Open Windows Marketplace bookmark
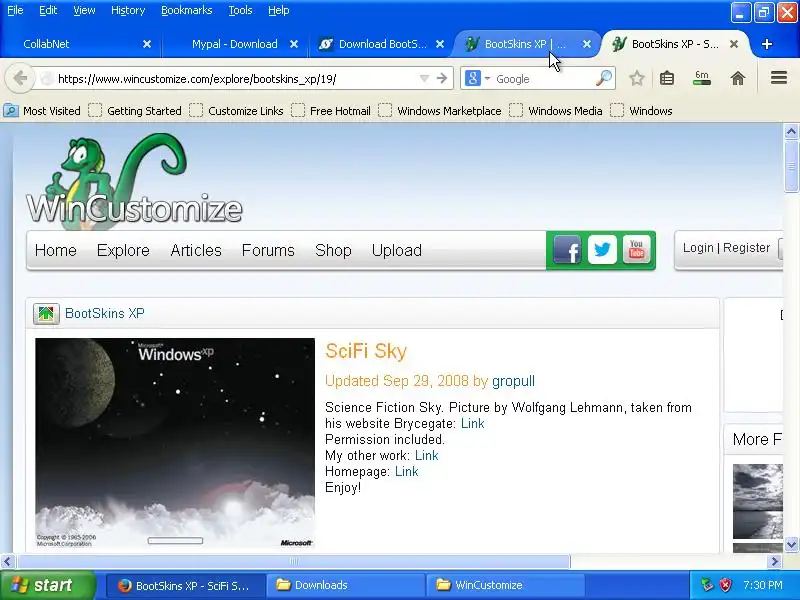Viewport: 800px width, 600px height. click(x=440, y=111)
